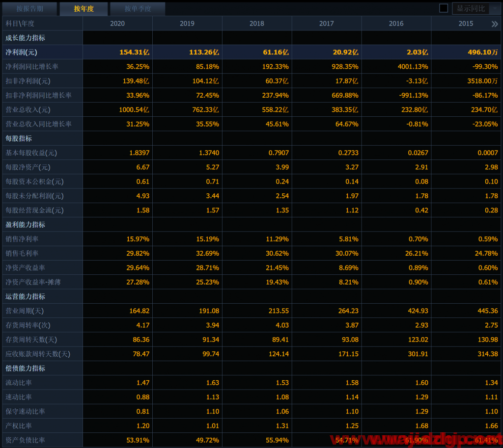Select the 销售净利率 row label

[42, 239]
